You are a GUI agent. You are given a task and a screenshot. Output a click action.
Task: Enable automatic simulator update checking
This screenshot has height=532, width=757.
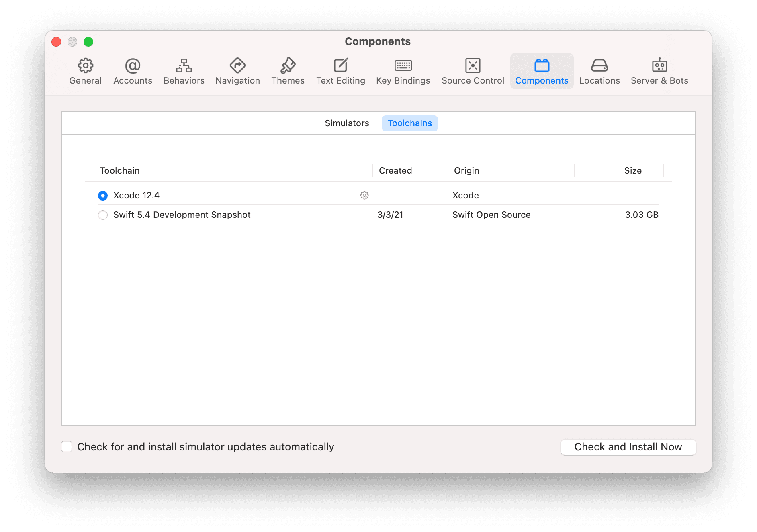click(x=67, y=446)
